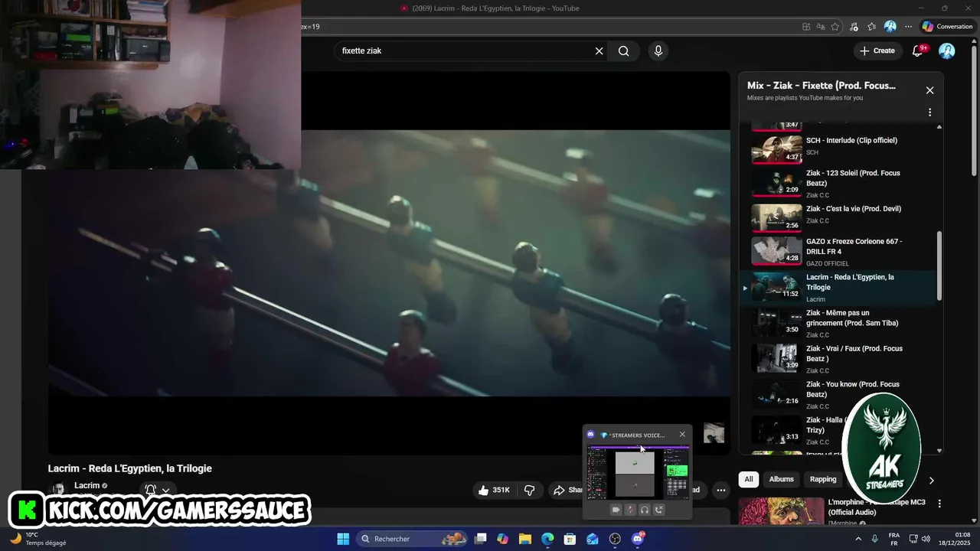The image size is (980, 551).
Task: Dislike the video
Action: (x=529, y=490)
